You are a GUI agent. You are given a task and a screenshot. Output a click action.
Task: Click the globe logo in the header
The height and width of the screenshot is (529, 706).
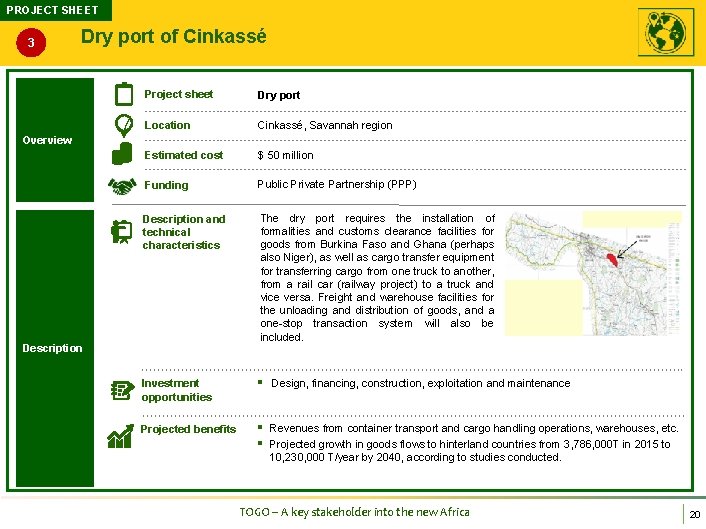665,32
